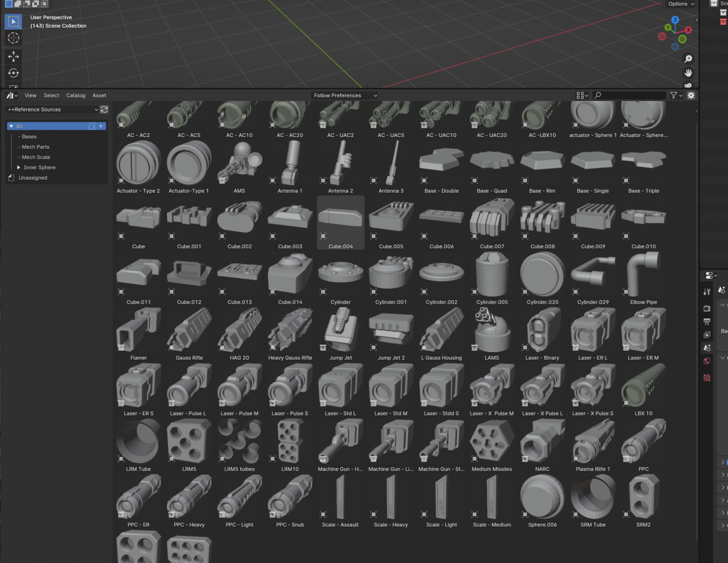Open the Catalog menu
This screenshot has height=563, width=728.
(75, 95)
